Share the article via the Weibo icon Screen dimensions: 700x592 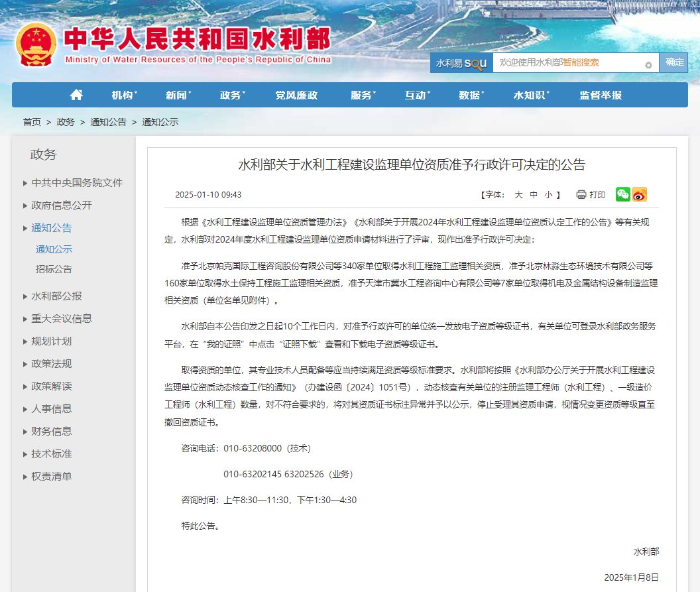point(638,195)
